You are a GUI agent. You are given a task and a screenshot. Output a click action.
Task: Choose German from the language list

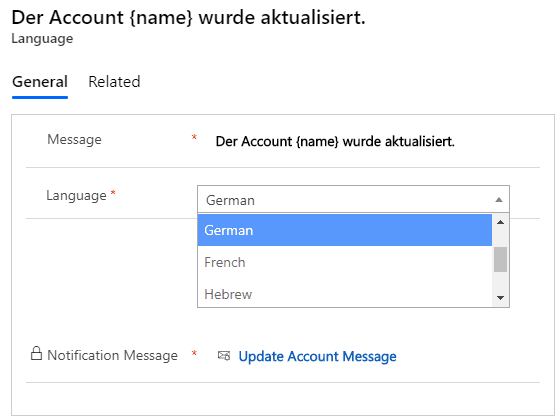[x=345, y=230]
